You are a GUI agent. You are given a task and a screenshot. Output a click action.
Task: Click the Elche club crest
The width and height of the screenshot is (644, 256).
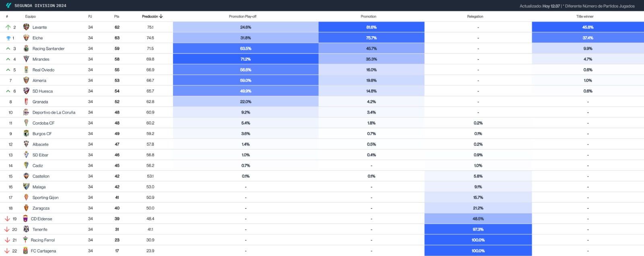[26, 38]
